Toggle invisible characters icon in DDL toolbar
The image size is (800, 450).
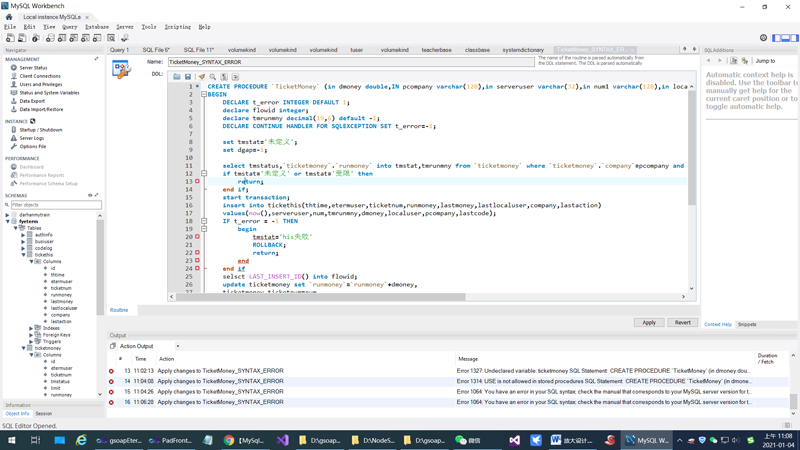point(224,77)
